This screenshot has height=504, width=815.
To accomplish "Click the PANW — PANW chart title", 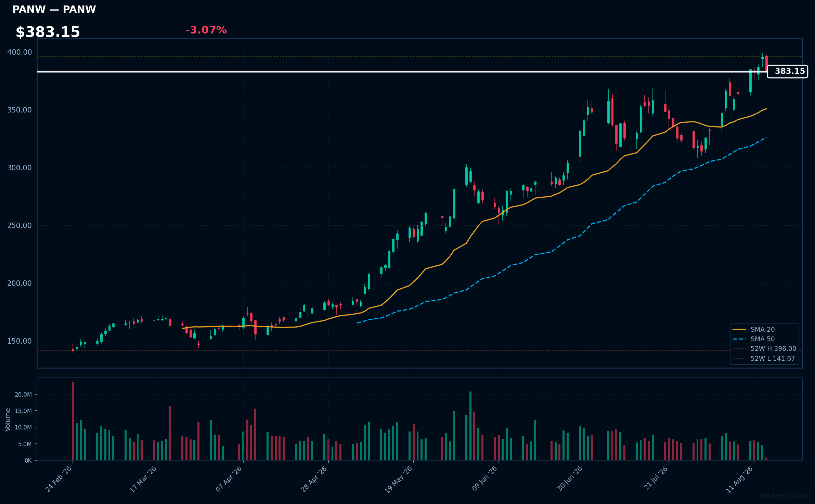I will [x=54, y=10].
